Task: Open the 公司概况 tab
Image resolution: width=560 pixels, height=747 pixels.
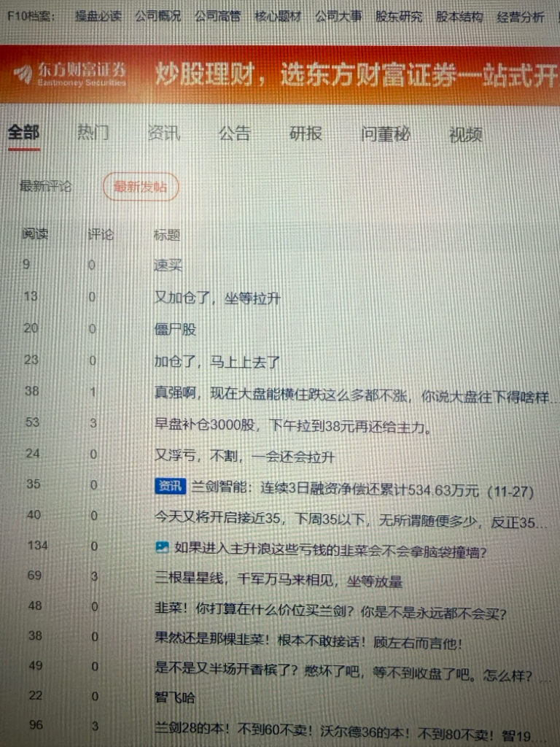Action: coord(158,16)
